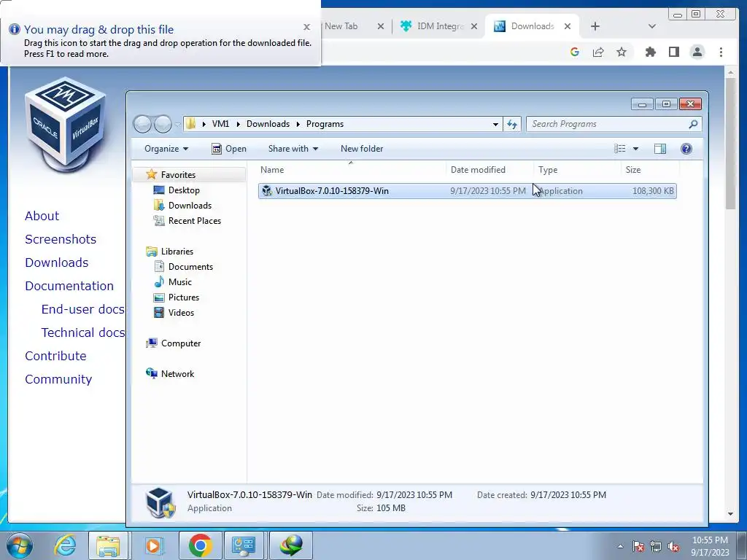Show hidden tray icons arrow

[620, 546]
